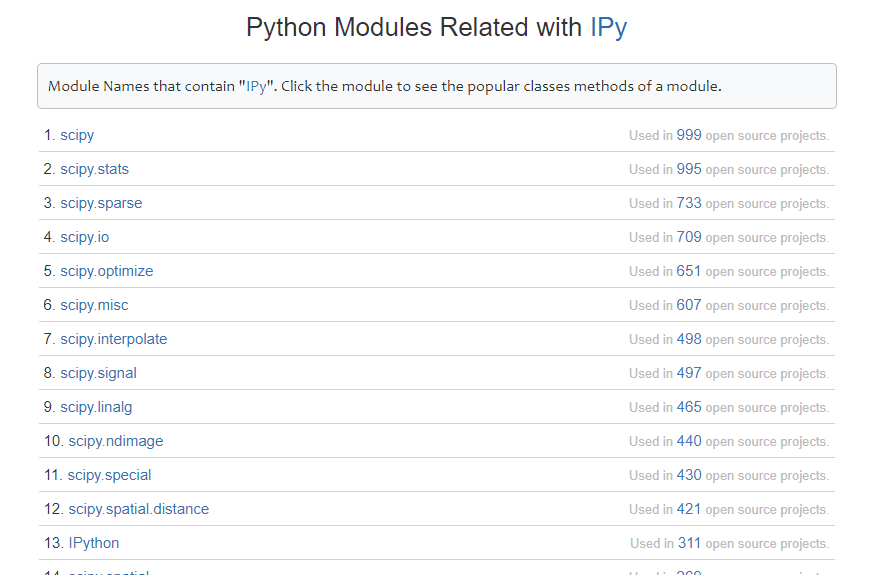This screenshot has width=892, height=575.
Task: Click the 999 projects count for scipy
Action: tap(689, 135)
